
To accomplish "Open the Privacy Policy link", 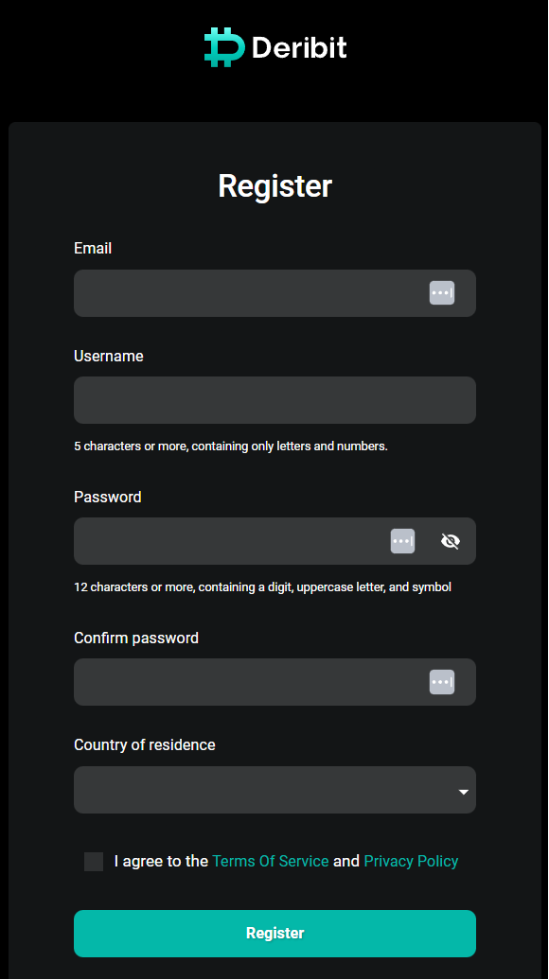I will pyautogui.click(x=411, y=861).
